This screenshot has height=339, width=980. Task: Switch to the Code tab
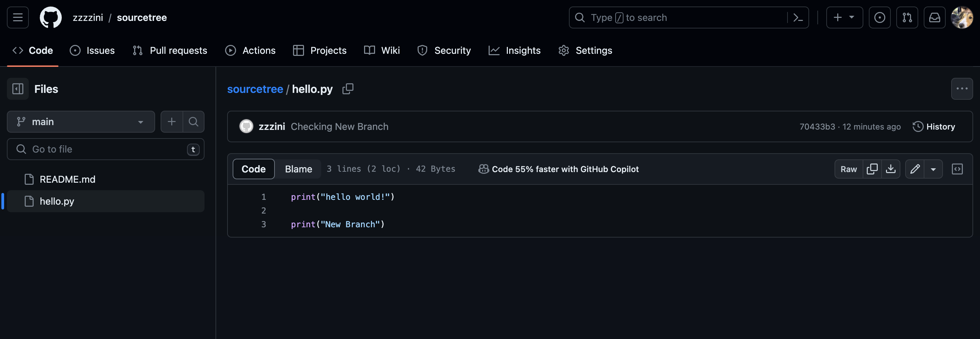[x=33, y=50]
